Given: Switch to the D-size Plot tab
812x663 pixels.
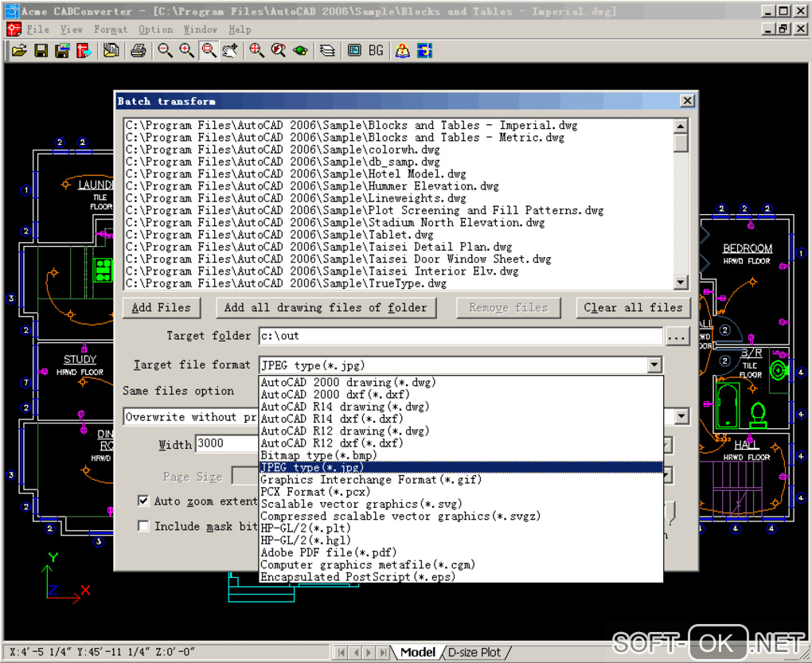Looking at the screenshot, I should click(474, 652).
